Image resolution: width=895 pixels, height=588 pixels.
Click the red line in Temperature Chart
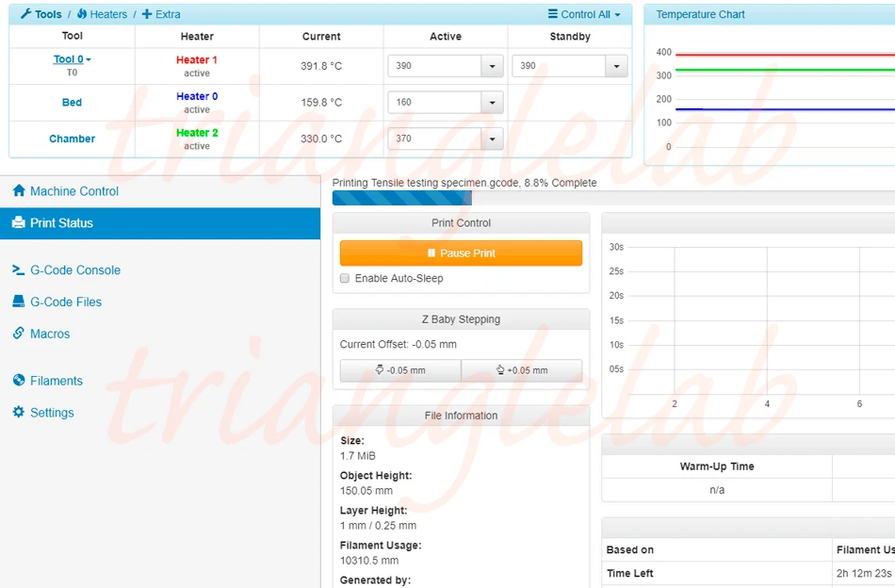point(785,55)
